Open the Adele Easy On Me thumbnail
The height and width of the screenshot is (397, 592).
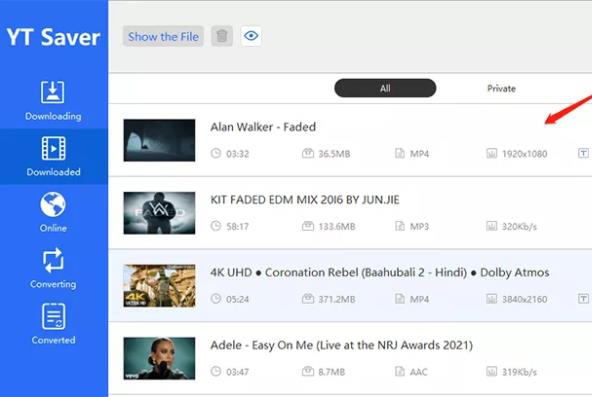[x=159, y=358]
